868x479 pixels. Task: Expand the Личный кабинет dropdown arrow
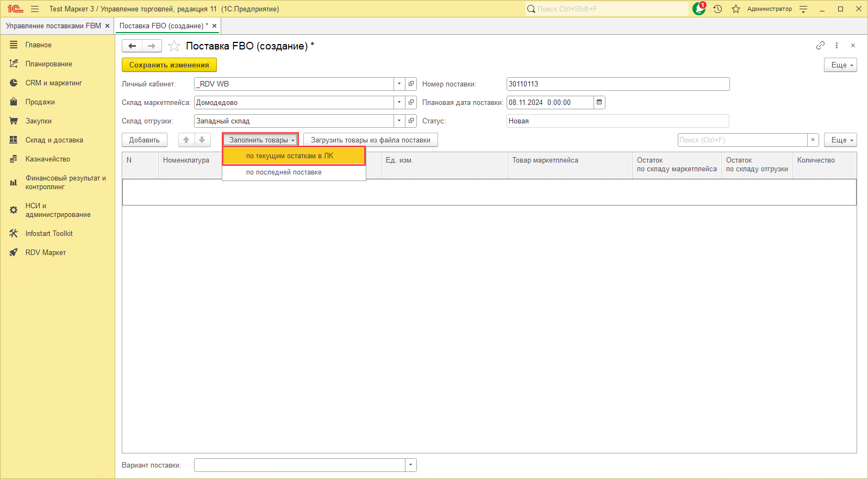pyautogui.click(x=399, y=84)
